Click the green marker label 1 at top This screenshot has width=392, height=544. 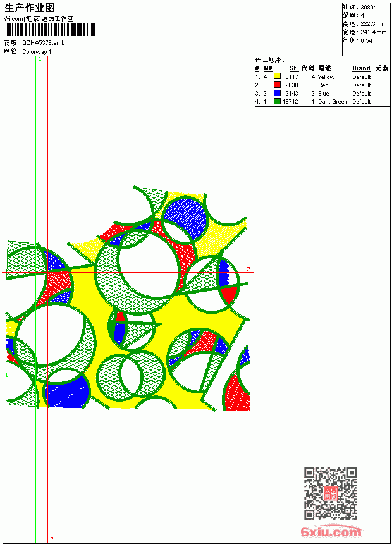coord(40,59)
